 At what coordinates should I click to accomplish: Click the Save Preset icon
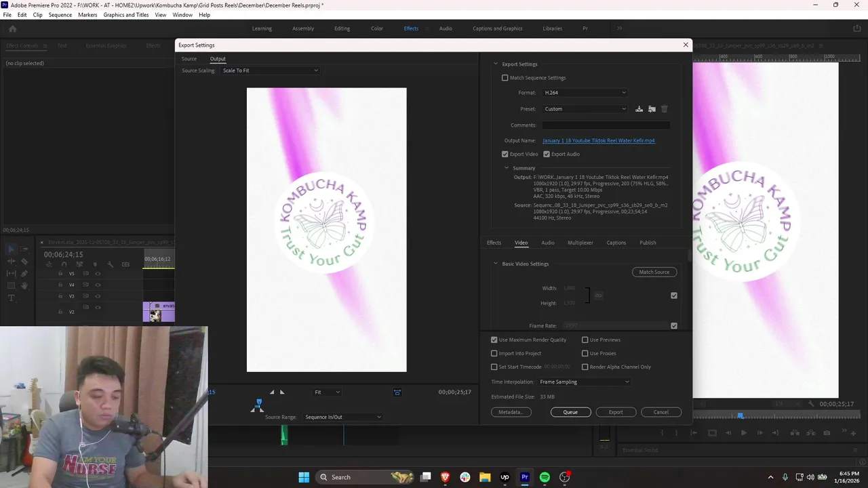[639, 109]
